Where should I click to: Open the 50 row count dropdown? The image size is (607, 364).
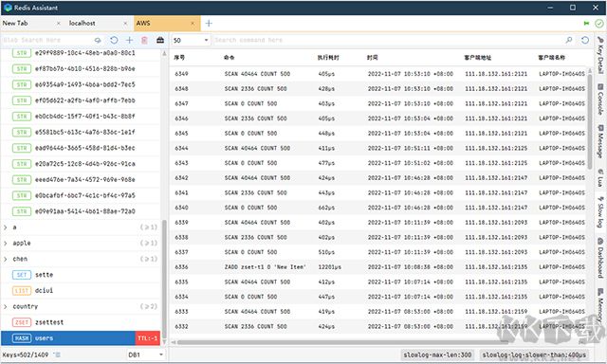(191, 40)
